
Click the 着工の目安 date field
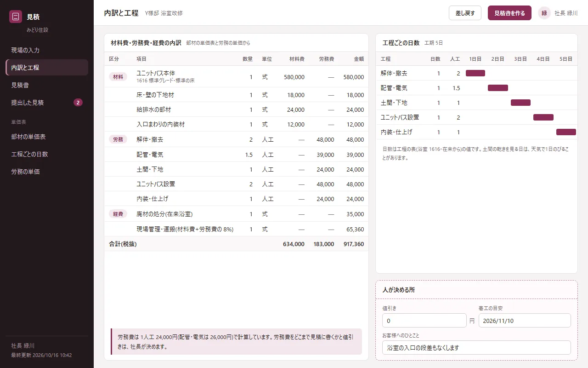pyautogui.click(x=525, y=321)
